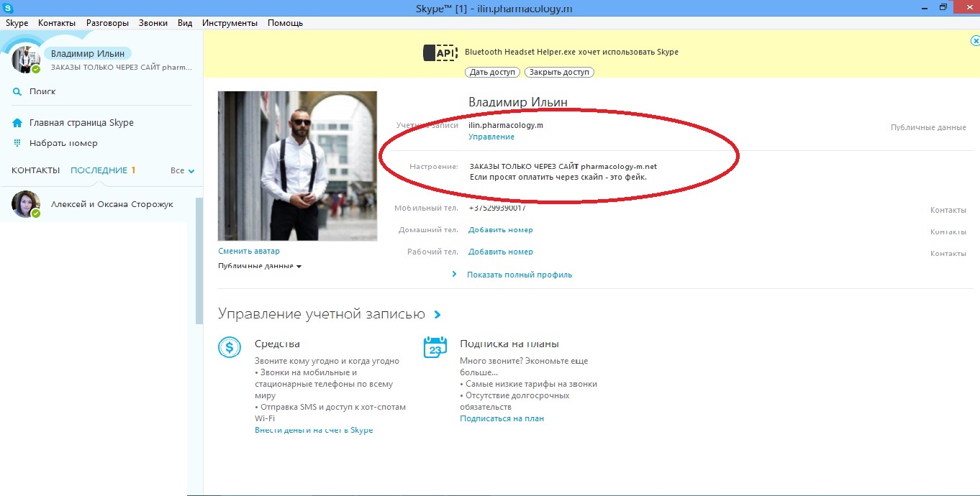This screenshot has width=980, height=496.
Task: Click the Skype logo in title bar
Action: click(x=8, y=7)
